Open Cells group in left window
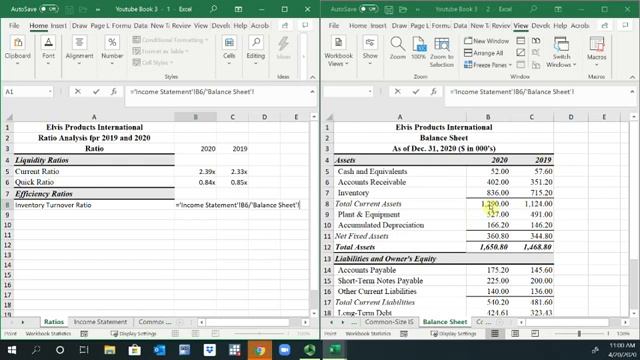Viewport: 640px width, 360px height. coord(229,51)
